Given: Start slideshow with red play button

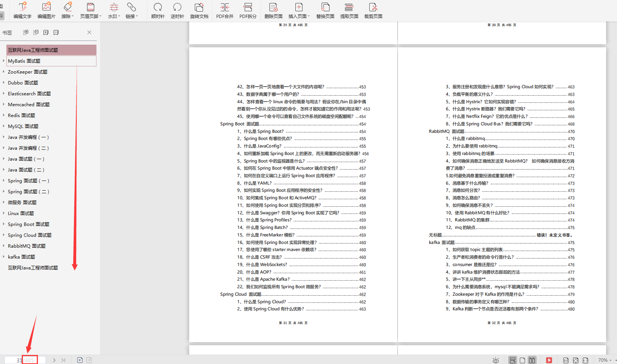Looking at the screenshot, I should (x=549, y=360).
